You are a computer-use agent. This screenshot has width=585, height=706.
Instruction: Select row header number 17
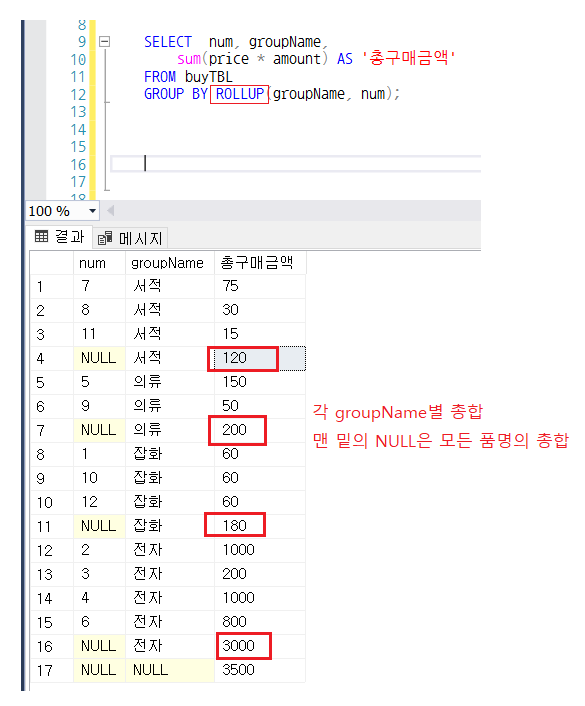point(52,670)
